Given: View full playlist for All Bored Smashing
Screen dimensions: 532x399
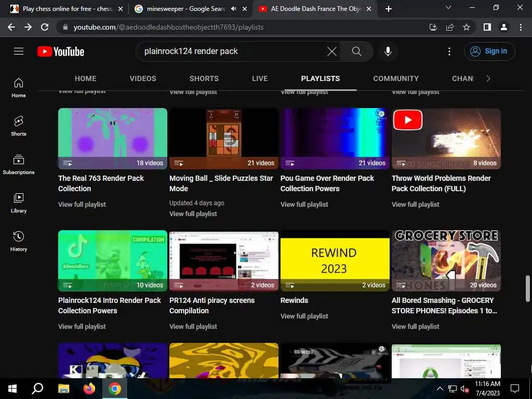Looking at the screenshot, I should pos(415,327).
